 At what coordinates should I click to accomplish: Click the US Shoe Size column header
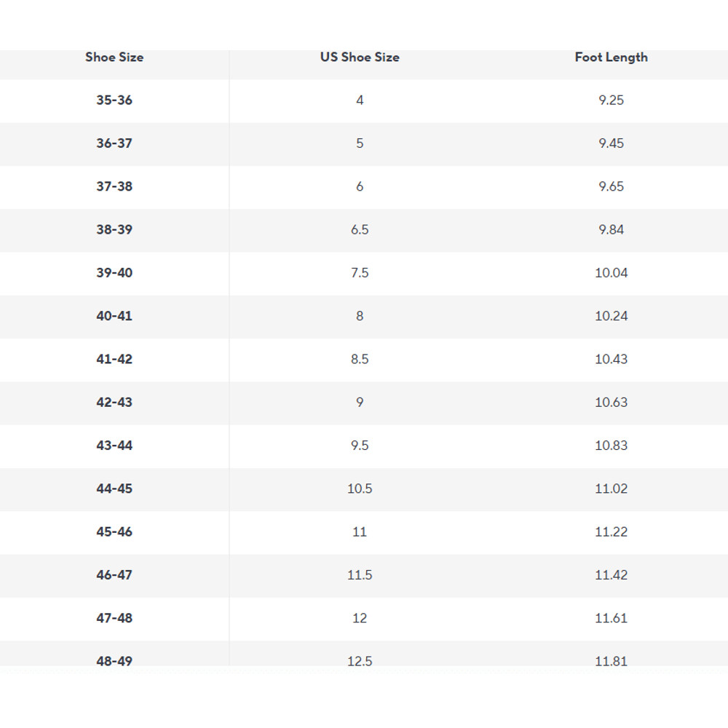click(360, 58)
